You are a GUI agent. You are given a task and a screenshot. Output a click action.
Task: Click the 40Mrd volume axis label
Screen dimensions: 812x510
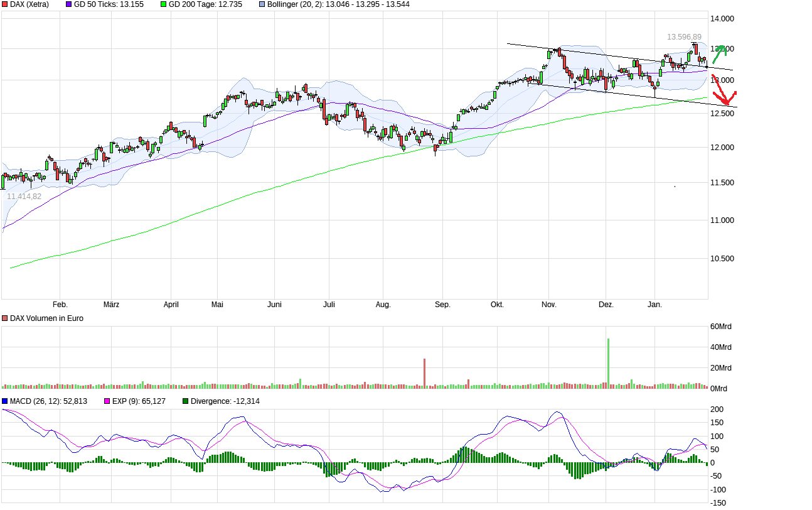tap(720, 347)
